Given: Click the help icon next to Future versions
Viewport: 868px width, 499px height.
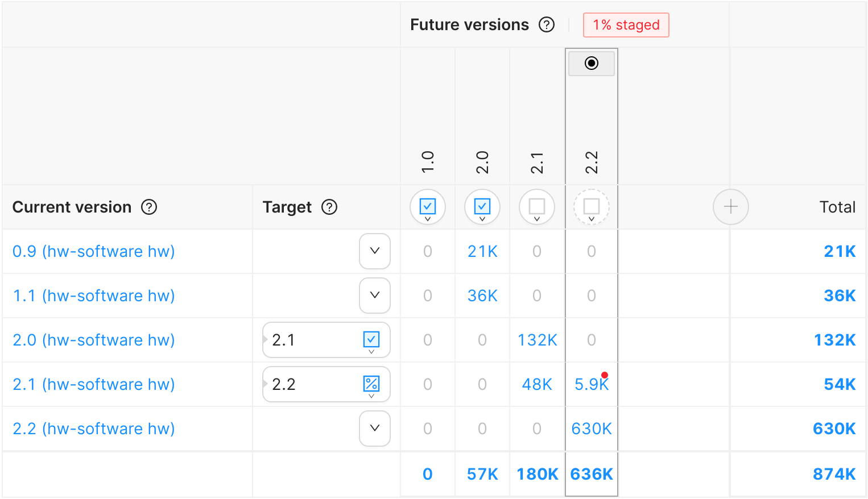Looking at the screenshot, I should coord(547,25).
